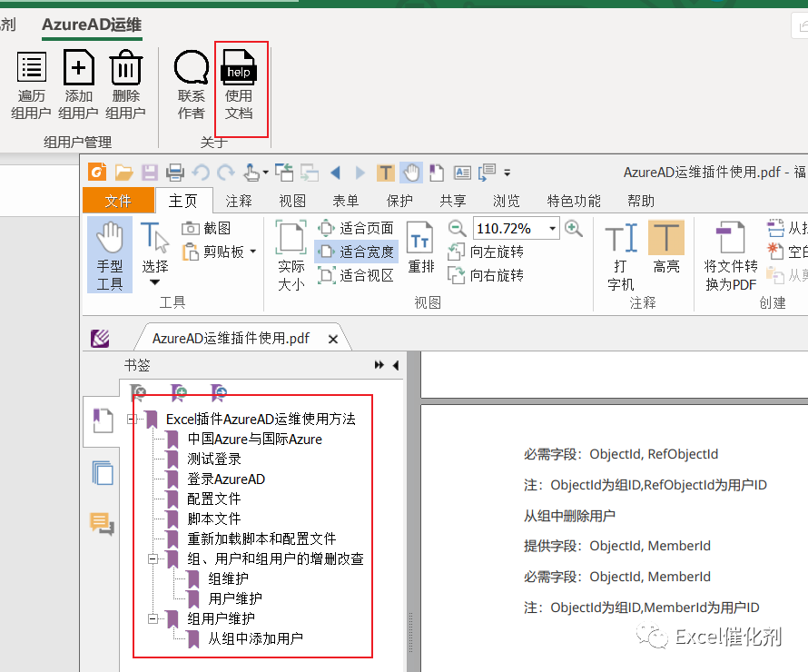Open the quick access toolbar customize dropdown

[x=507, y=173]
